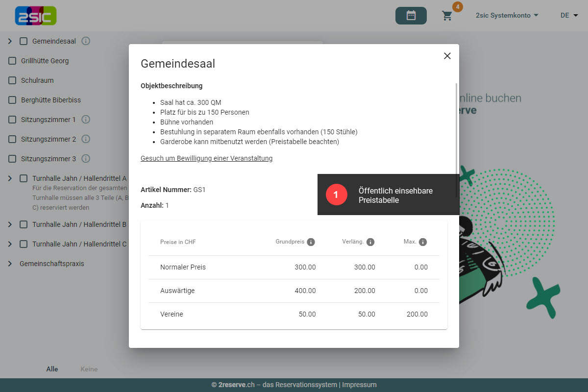Screen dimensions: 588x392
Task: Check the Grillhütte Georg checkbox
Action: coord(12,61)
